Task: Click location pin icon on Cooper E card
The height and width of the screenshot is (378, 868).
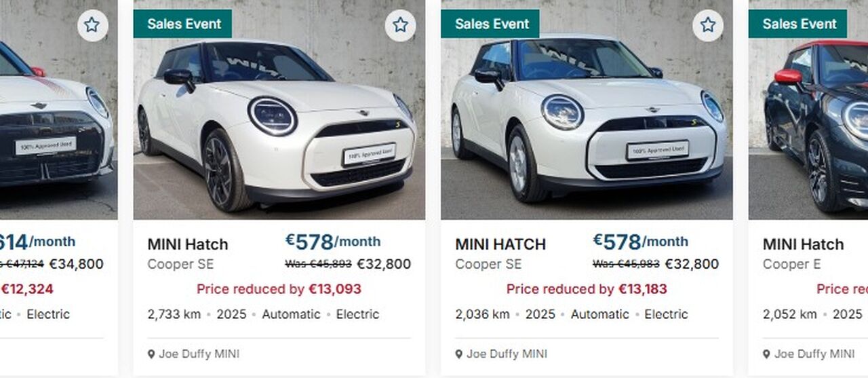Action: click(767, 354)
